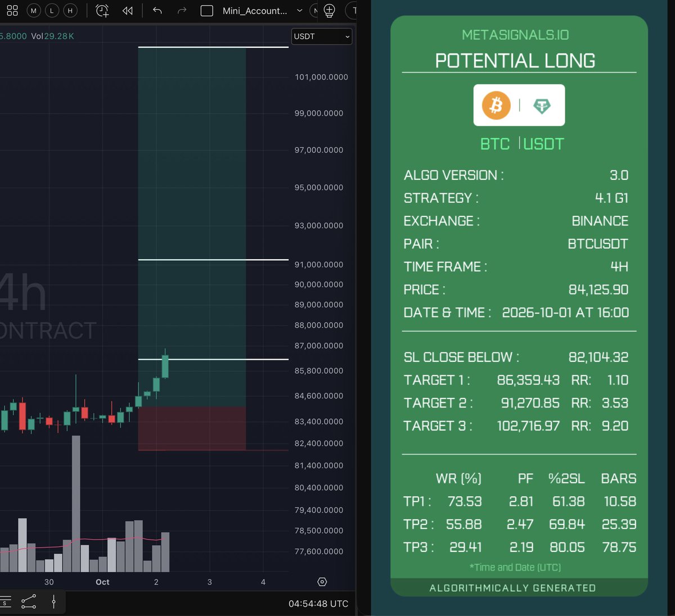Select the H circle button in the toolbar
The height and width of the screenshot is (616, 675).
point(70,10)
